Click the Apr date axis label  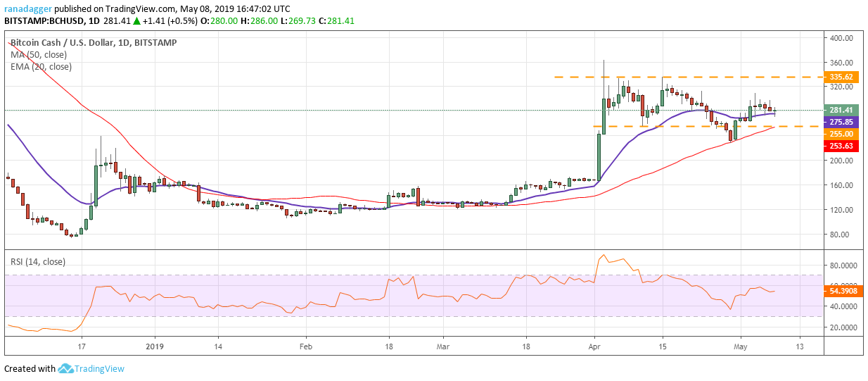[594, 347]
